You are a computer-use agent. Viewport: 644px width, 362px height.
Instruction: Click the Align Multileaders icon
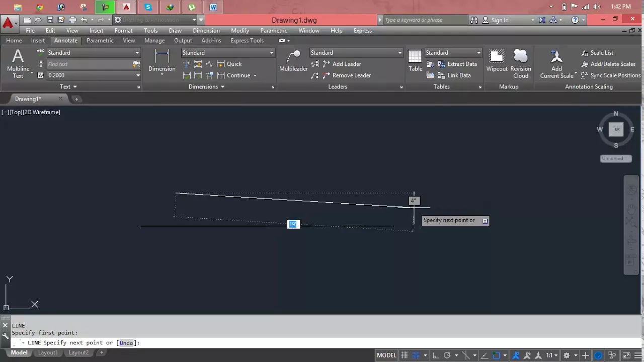pos(315,64)
